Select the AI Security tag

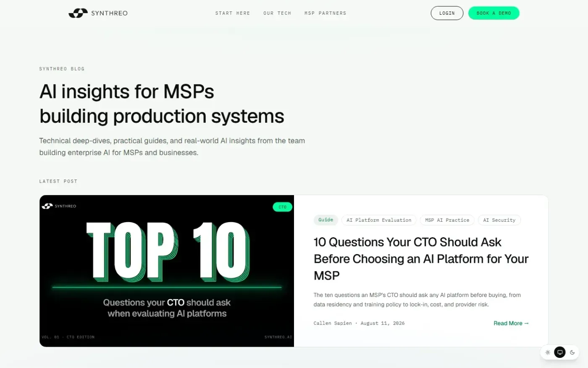[499, 220]
